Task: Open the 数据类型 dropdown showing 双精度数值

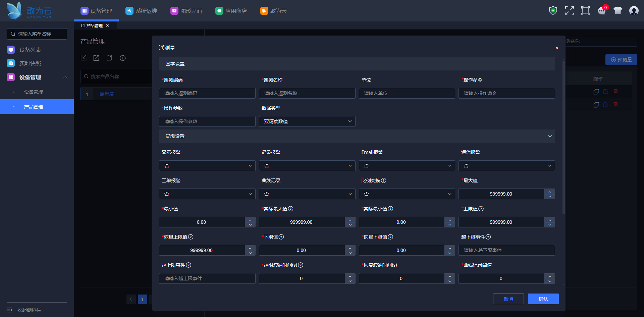Action: tap(307, 121)
